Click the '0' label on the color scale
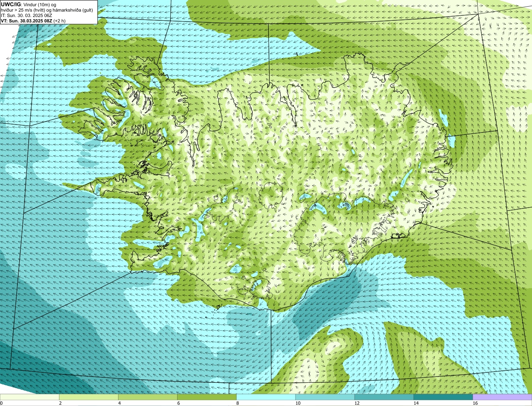The image size is (532, 406). [x=2, y=403]
